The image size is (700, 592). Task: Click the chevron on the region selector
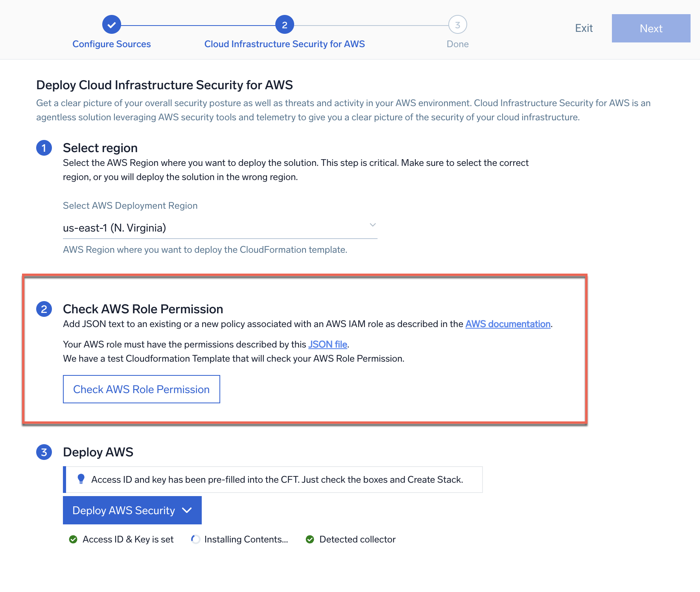(x=372, y=225)
